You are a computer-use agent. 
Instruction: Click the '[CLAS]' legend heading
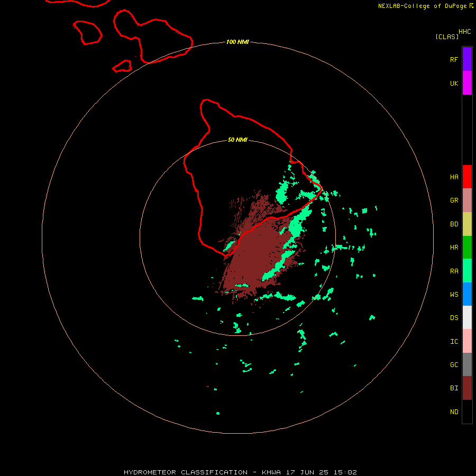click(447, 36)
